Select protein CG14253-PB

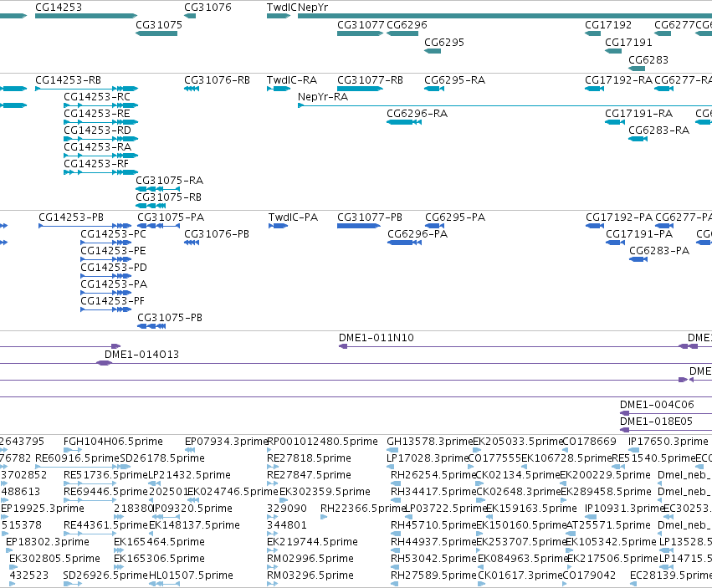tap(71, 217)
